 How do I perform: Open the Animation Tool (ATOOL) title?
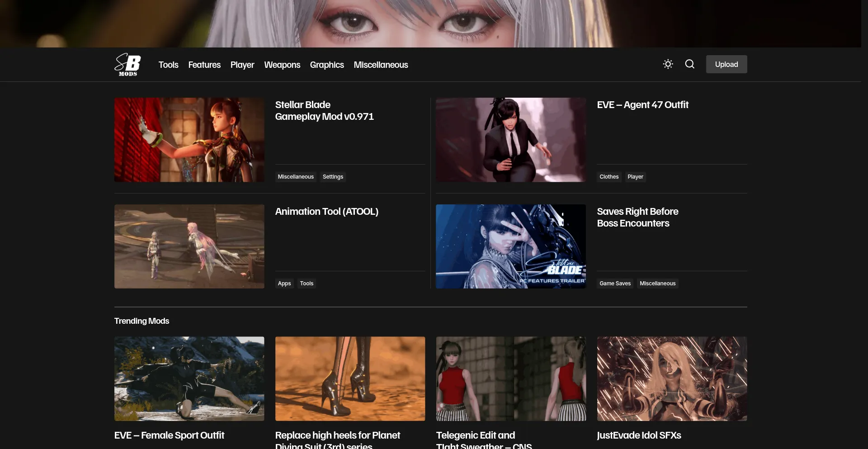point(326,212)
